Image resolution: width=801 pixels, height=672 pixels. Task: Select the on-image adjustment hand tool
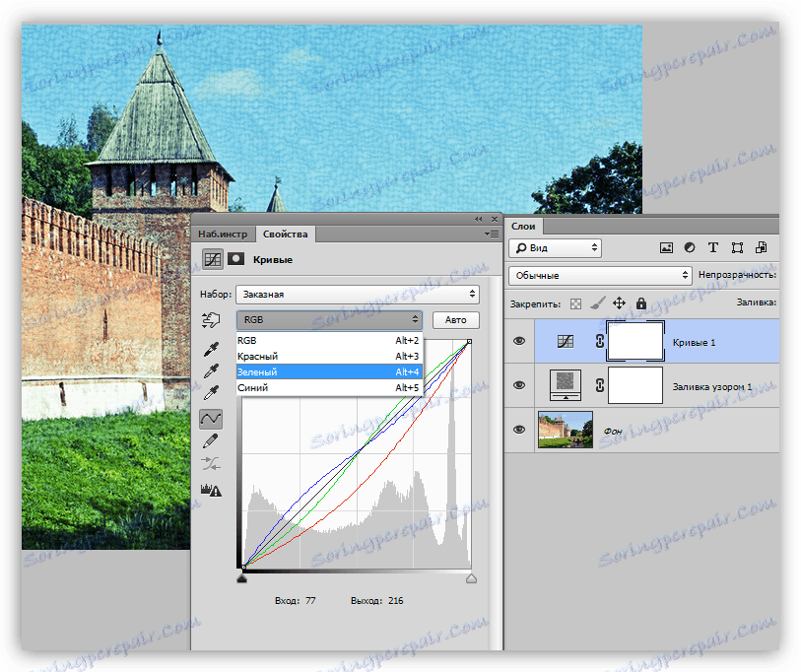pyautogui.click(x=211, y=320)
